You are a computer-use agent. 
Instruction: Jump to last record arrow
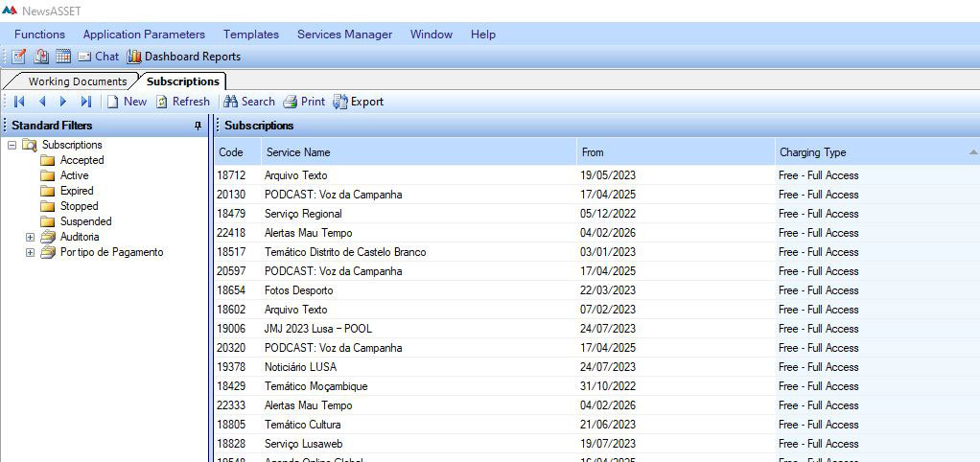[86, 102]
